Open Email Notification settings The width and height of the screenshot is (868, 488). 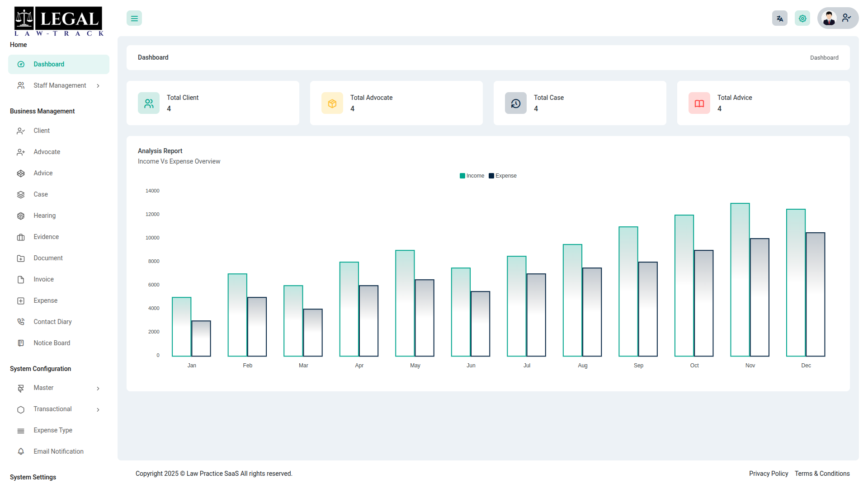[x=59, y=451]
